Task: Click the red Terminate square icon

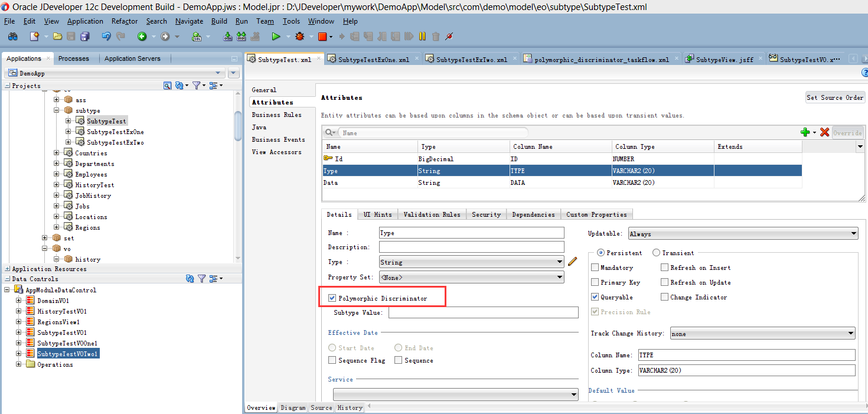Action: pos(322,37)
